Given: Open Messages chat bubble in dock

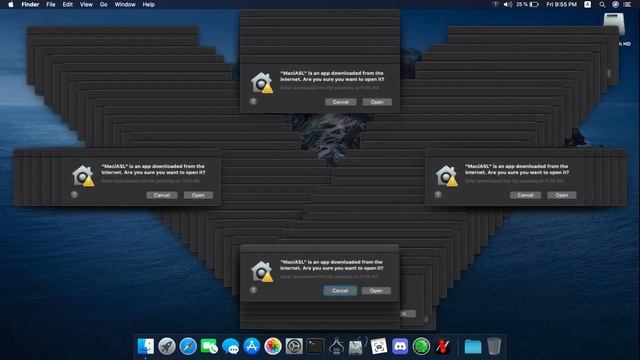Looking at the screenshot, I should 231,347.
